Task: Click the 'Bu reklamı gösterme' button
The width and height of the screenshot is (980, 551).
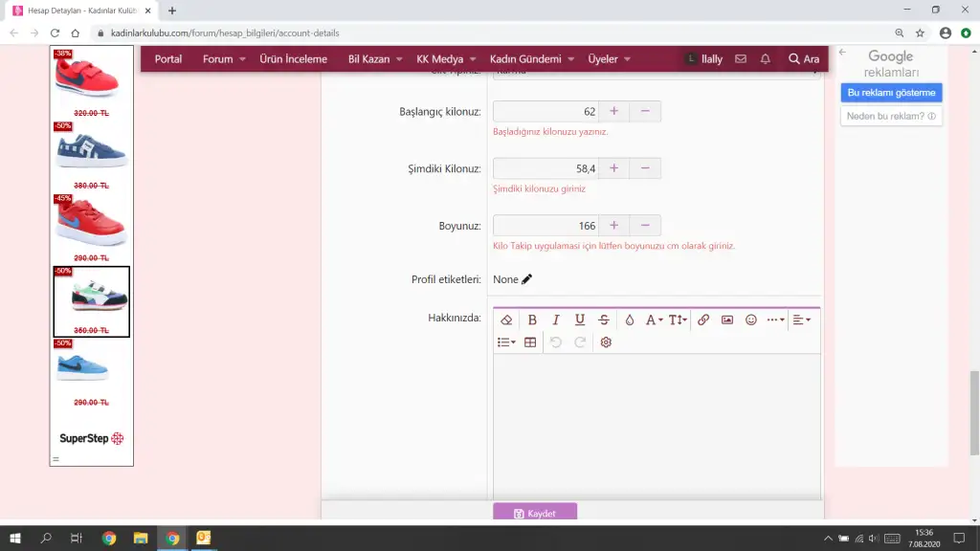Action: click(890, 93)
